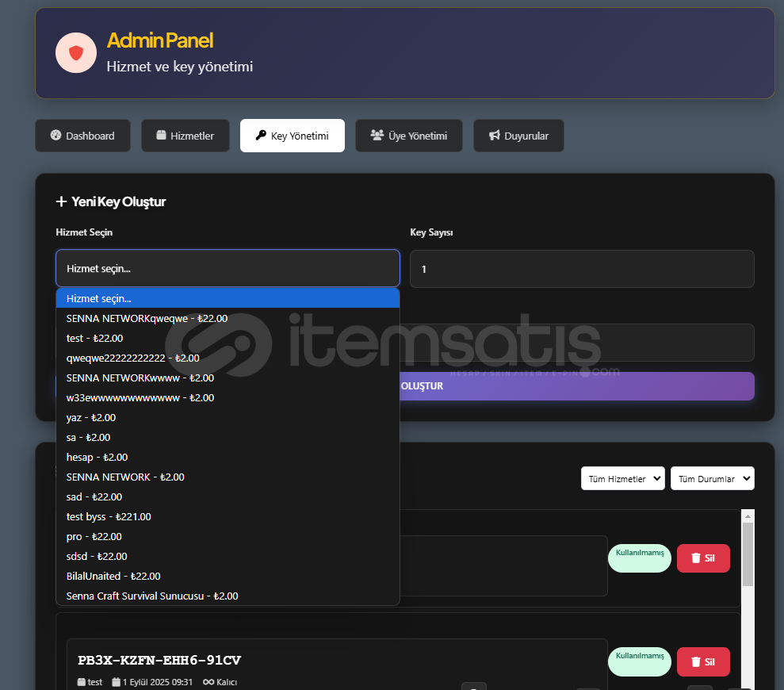The height and width of the screenshot is (690, 784).
Task: Pick the 'test - ₺22.00' option
Action: pos(228,338)
